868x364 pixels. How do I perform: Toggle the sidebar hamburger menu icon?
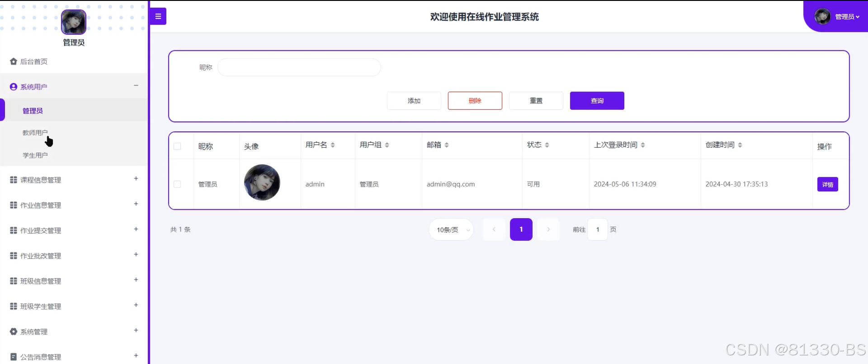click(158, 16)
